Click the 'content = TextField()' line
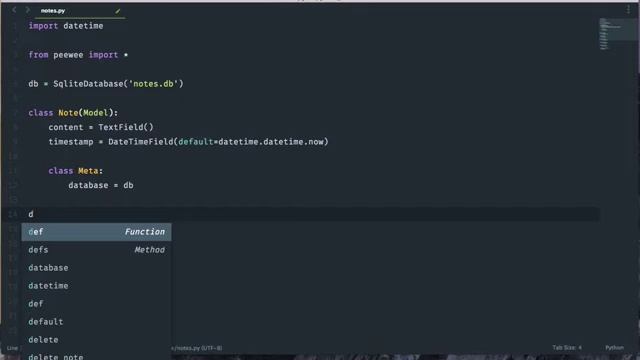This screenshot has height=360, width=640. click(101, 127)
